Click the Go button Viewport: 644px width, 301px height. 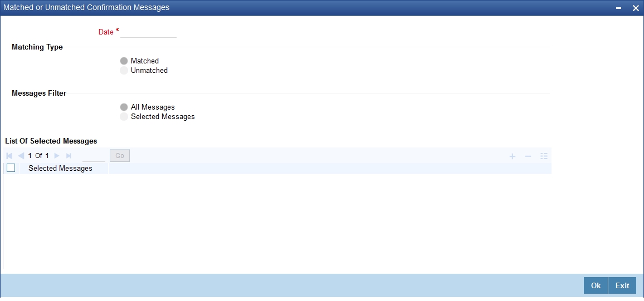120,156
